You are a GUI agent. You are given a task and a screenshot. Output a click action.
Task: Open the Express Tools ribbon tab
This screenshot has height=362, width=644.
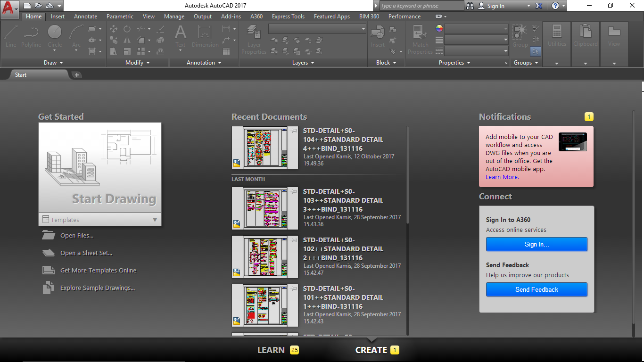[x=288, y=16]
